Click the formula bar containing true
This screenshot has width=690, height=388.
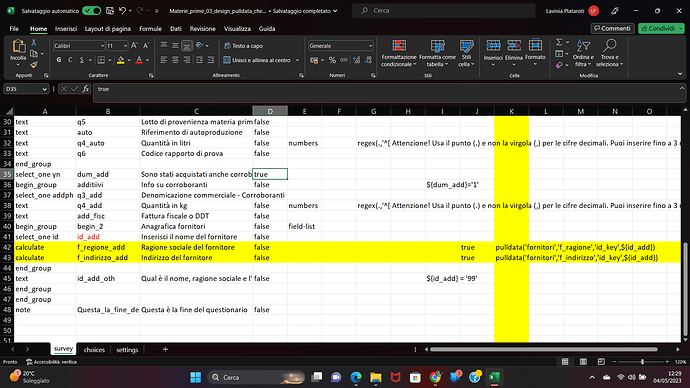tap(387, 89)
